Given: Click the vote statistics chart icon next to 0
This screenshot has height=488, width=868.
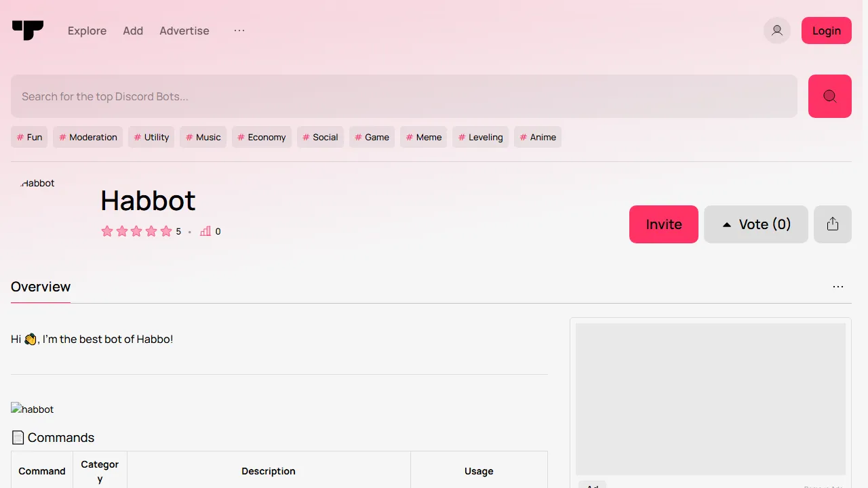Looking at the screenshot, I should coord(205,231).
